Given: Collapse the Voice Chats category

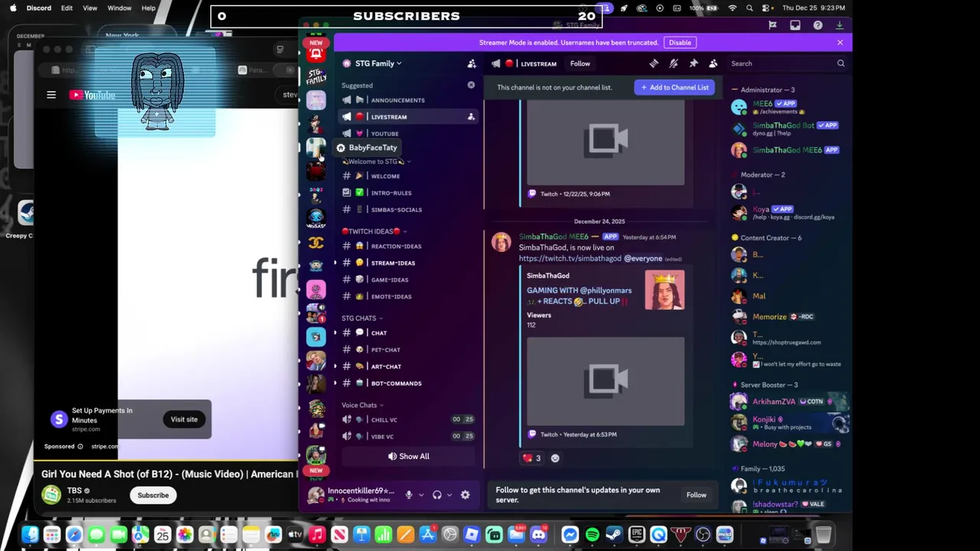Looking at the screenshot, I should pos(363,406).
